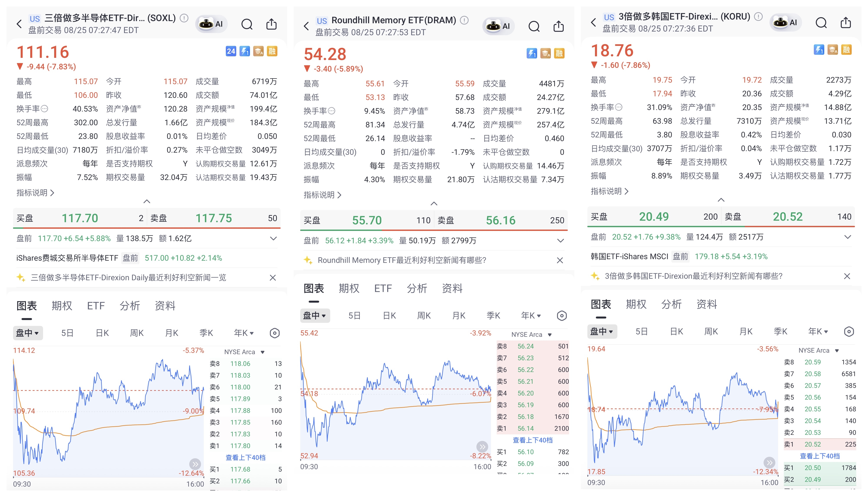The height and width of the screenshot is (497, 868).
Task: Open chart settings on DRAM chart toolbar
Action: [x=562, y=316]
